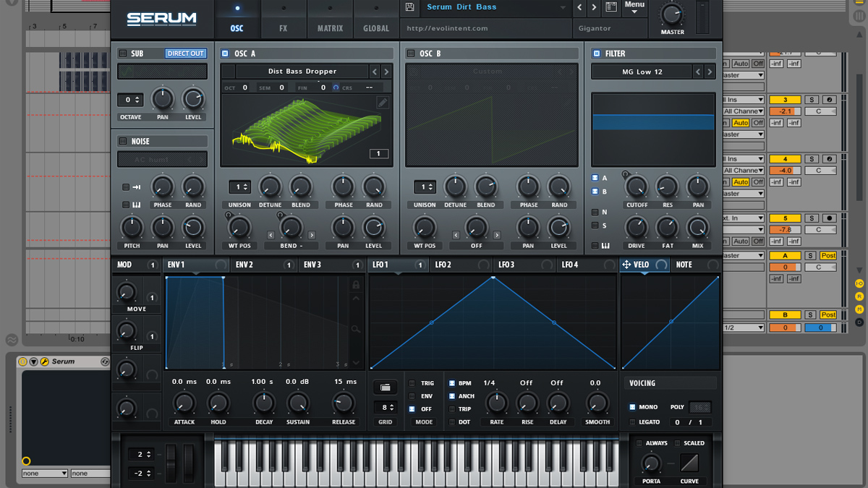Click the ENV 1 magnifier zoom icon
The image size is (868, 488).
pyautogui.click(x=356, y=330)
